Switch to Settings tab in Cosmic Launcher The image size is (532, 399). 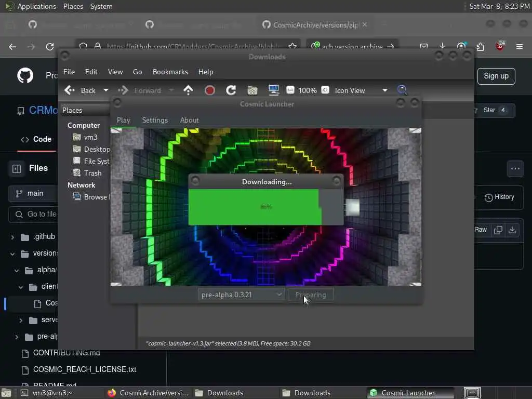click(x=155, y=120)
